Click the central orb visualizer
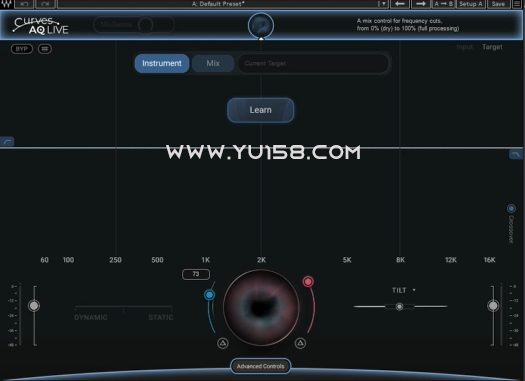The image size is (525, 381). tap(261, 307)
